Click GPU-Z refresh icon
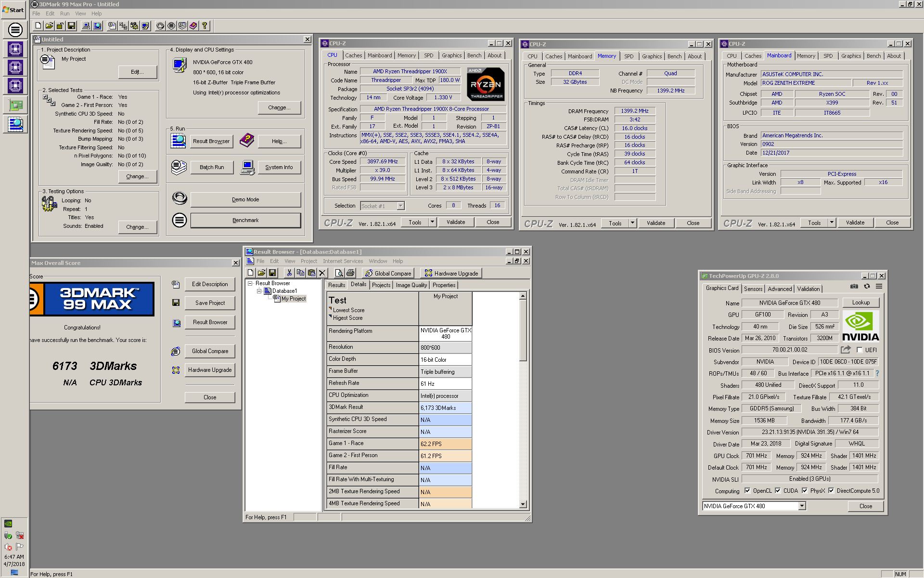This screenshot has width=924, height=578. pos(867,286)
